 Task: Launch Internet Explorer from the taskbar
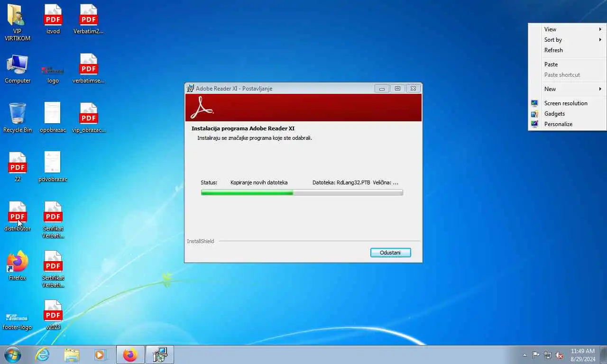pyautogui.click(x=43, y=355)
